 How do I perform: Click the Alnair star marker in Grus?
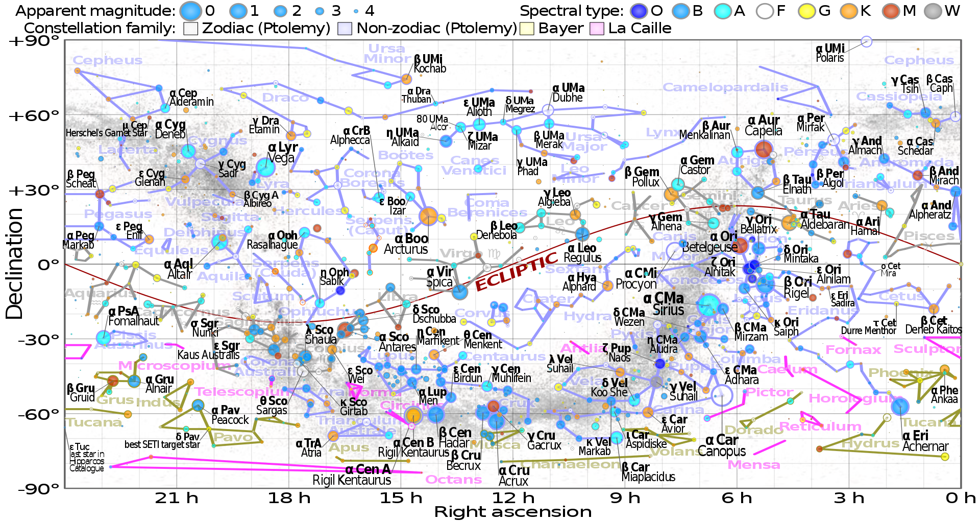tap(134, 381)
